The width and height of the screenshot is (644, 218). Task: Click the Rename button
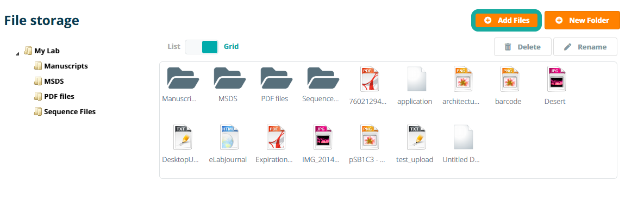pyautogui.click(x=585, y=47)
